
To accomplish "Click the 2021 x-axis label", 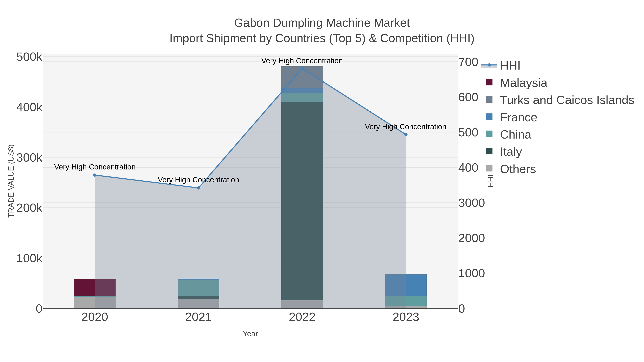I will click(199, 317).
